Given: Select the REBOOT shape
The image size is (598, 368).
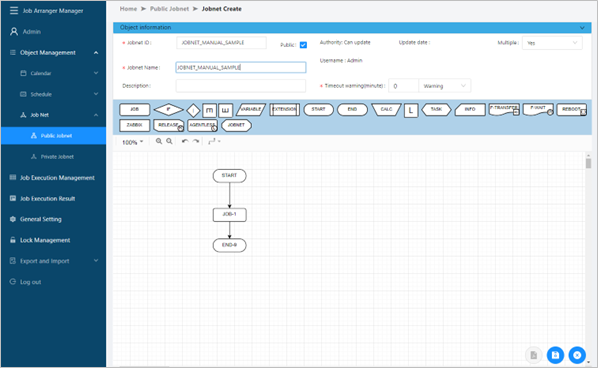Looking at the screenshot, I should [x=572, y=109].
